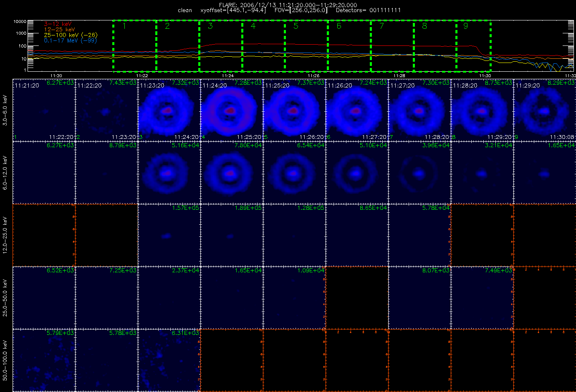Click the '5.78E+04' peak value label
Screen dimensions: 576x392
click(x=436, y=208)
